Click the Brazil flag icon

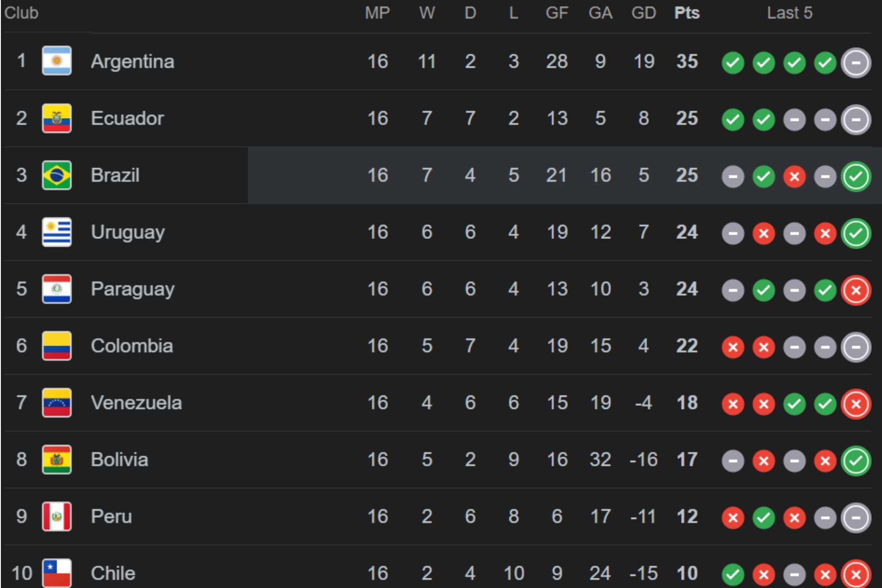57,175
